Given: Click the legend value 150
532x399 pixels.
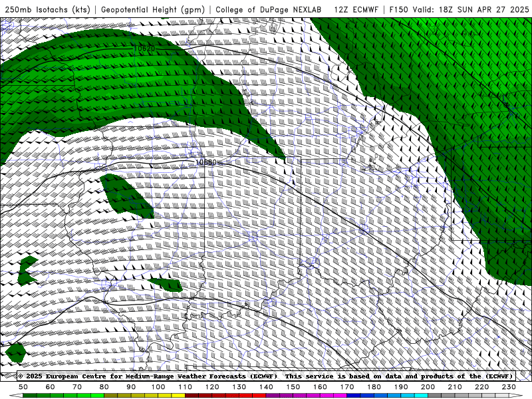Looking at the screenshot, I should click(x=293, y=387).
